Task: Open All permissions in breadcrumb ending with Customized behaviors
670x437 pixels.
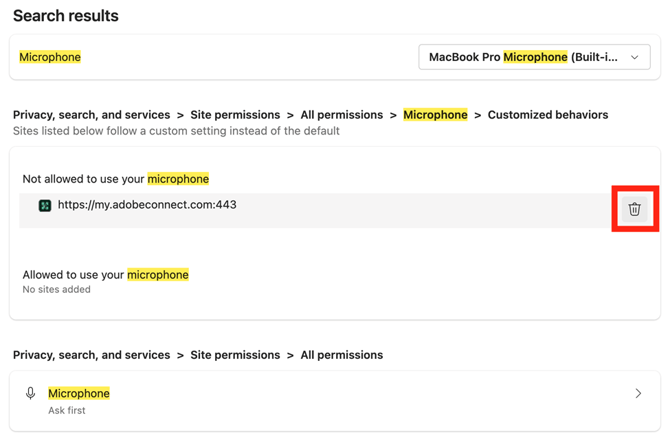Action: tap(340, 115)
